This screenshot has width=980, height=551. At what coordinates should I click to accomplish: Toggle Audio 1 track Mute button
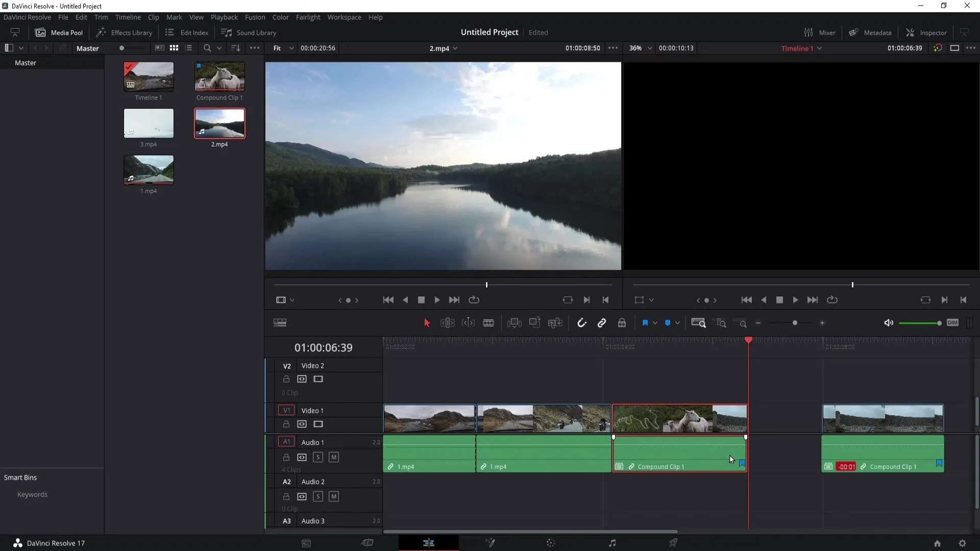tap(334, 458)
